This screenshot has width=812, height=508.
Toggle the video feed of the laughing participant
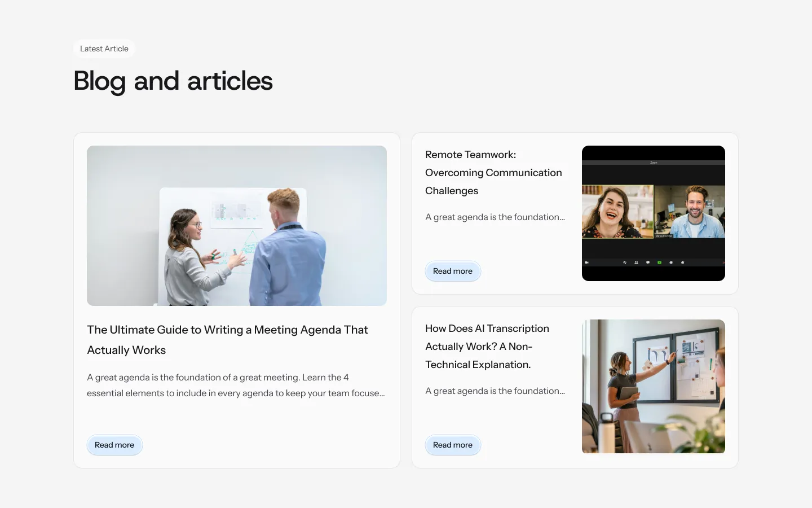pyautogui.click(x=617, y=213)
